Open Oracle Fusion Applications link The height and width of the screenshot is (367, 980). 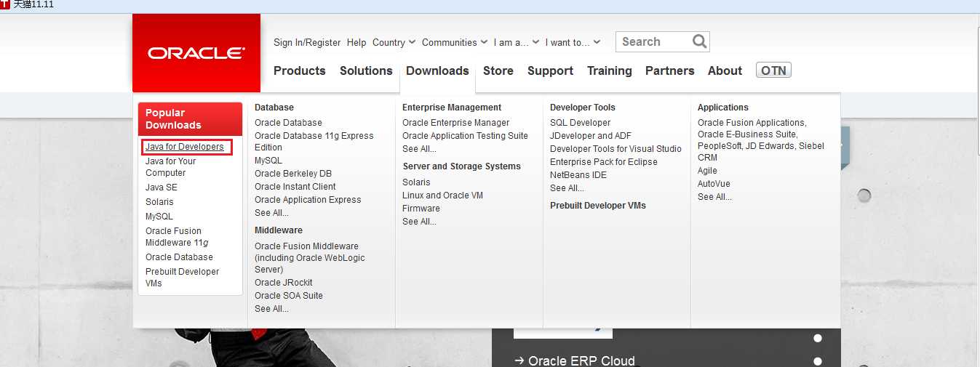752,123
